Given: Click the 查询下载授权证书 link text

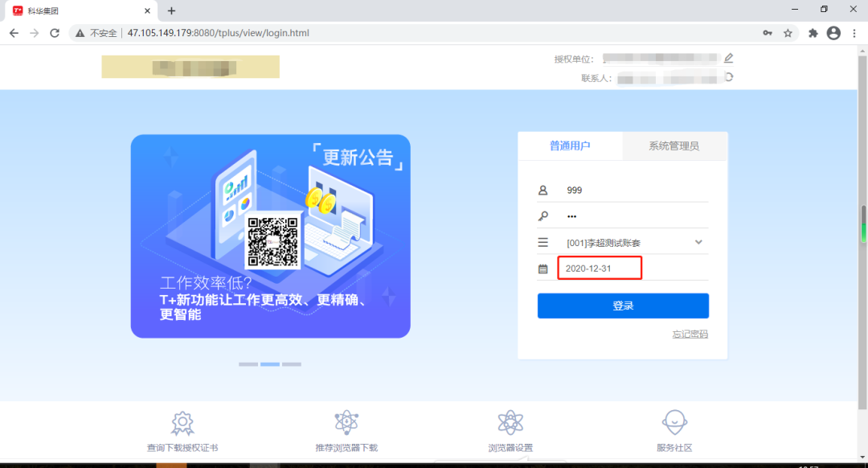Looking at the screenshot, I should 182,448.
